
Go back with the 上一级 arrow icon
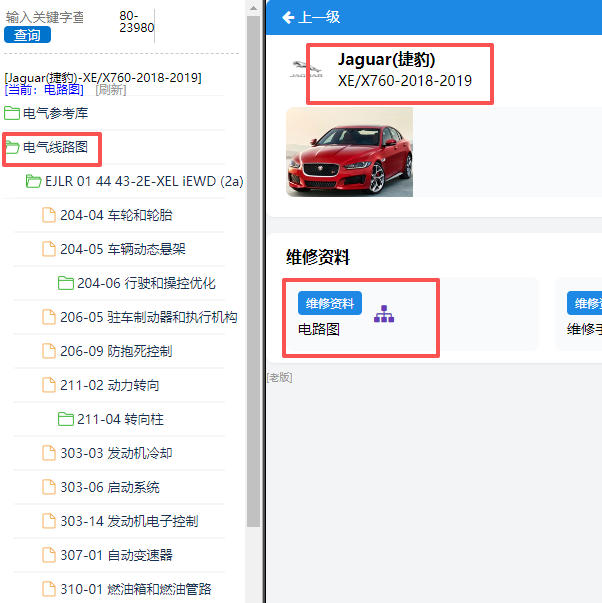288,17
